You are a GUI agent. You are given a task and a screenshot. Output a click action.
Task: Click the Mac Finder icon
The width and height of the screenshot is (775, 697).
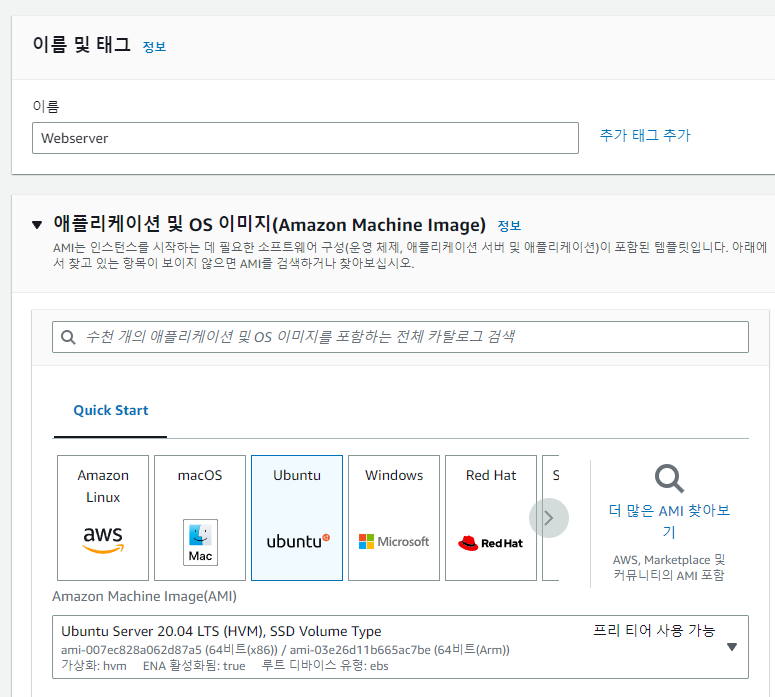click(200, 542)
